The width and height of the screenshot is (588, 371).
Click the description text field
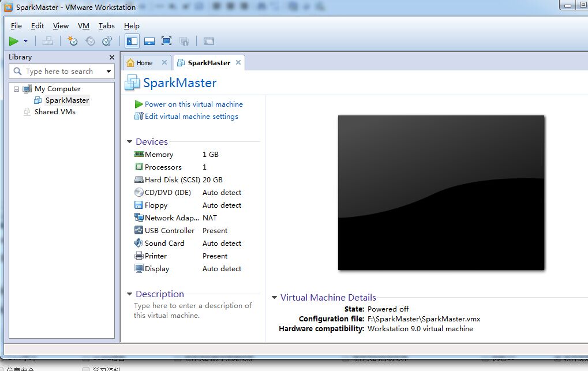point(193,310)
